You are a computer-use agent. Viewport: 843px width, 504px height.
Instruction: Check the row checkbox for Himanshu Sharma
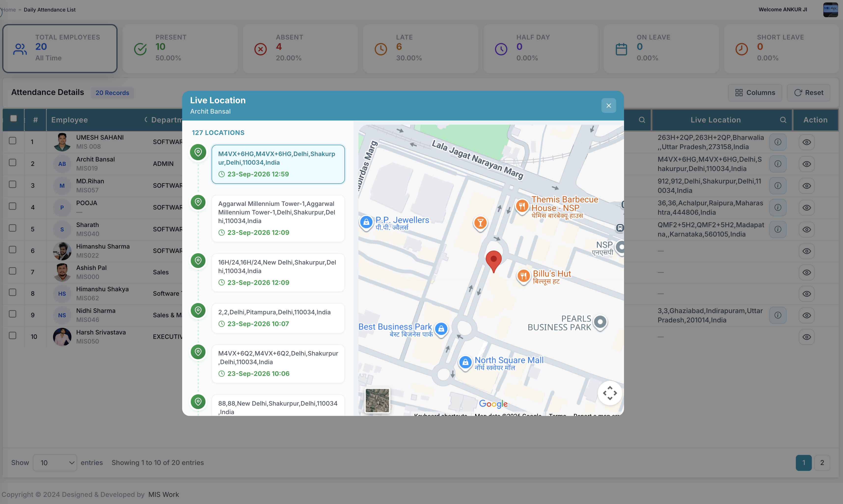(13, 250)
